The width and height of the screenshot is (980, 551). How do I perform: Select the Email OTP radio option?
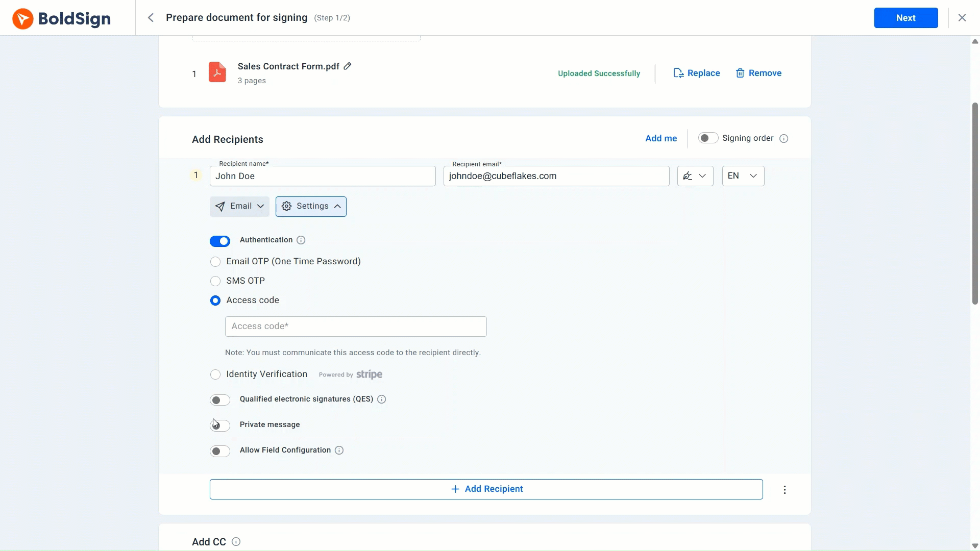click(x=215, y=262)
